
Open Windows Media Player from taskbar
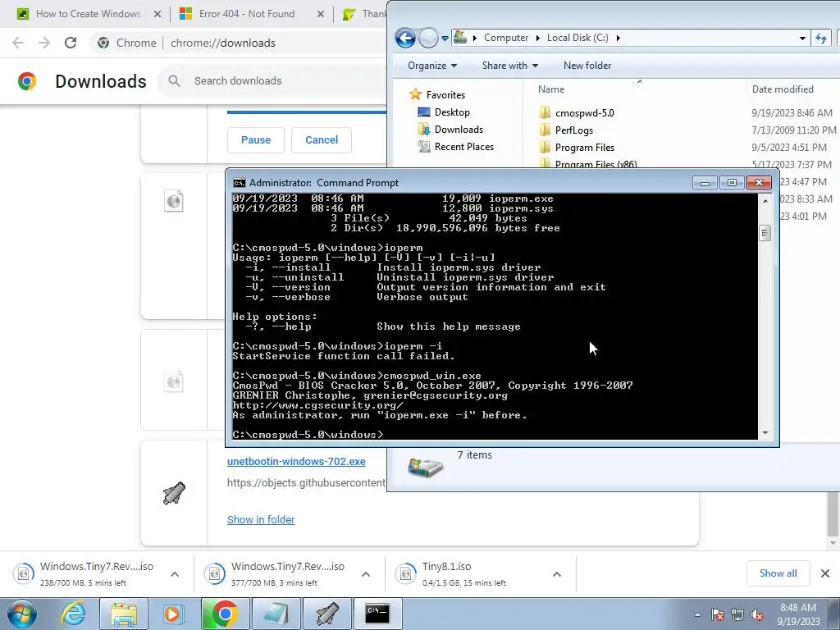point(174,614)
